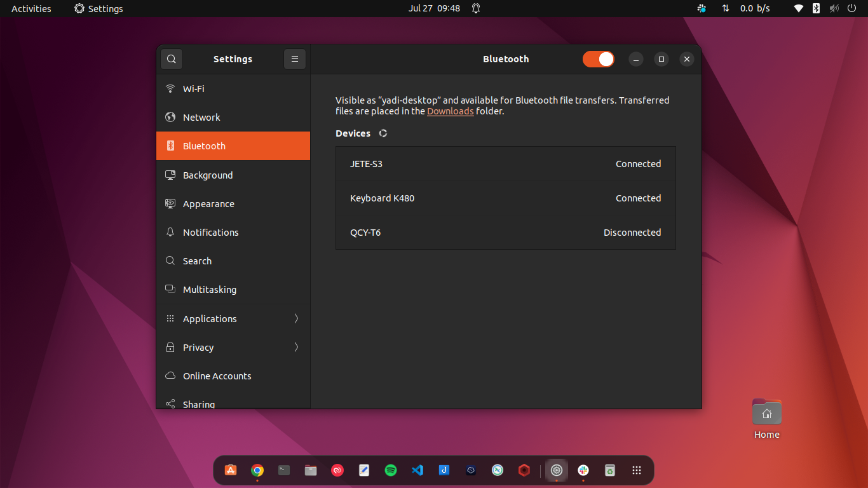This screenshot has width=868, height=488.
Task: Click the Wi-Fi icon in sidebar
Action: [170, 89]
